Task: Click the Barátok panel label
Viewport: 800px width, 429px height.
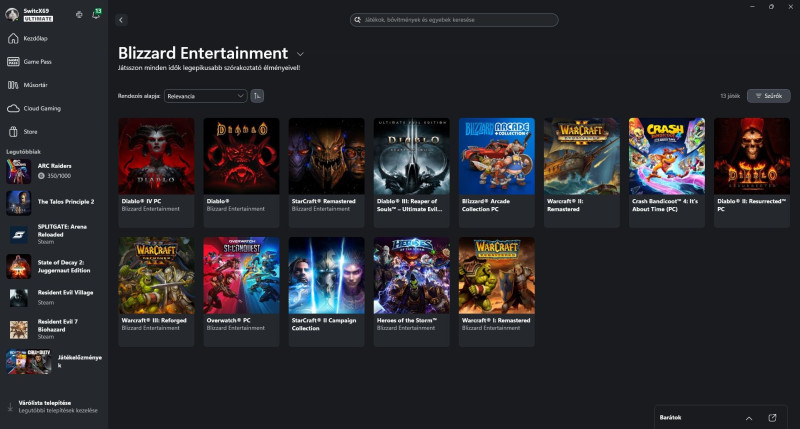Action: (x=670, y=418)
